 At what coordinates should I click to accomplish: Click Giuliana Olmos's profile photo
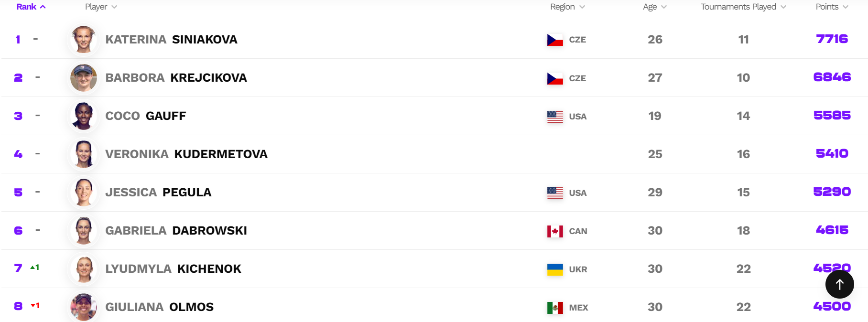(84, 307)
